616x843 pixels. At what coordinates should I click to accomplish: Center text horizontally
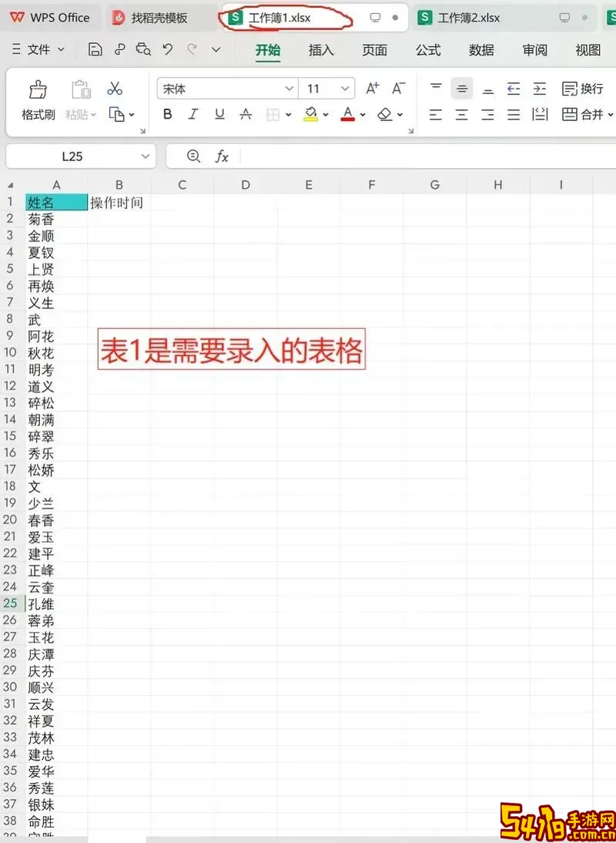pyautogui.click(x=461, y=114)
